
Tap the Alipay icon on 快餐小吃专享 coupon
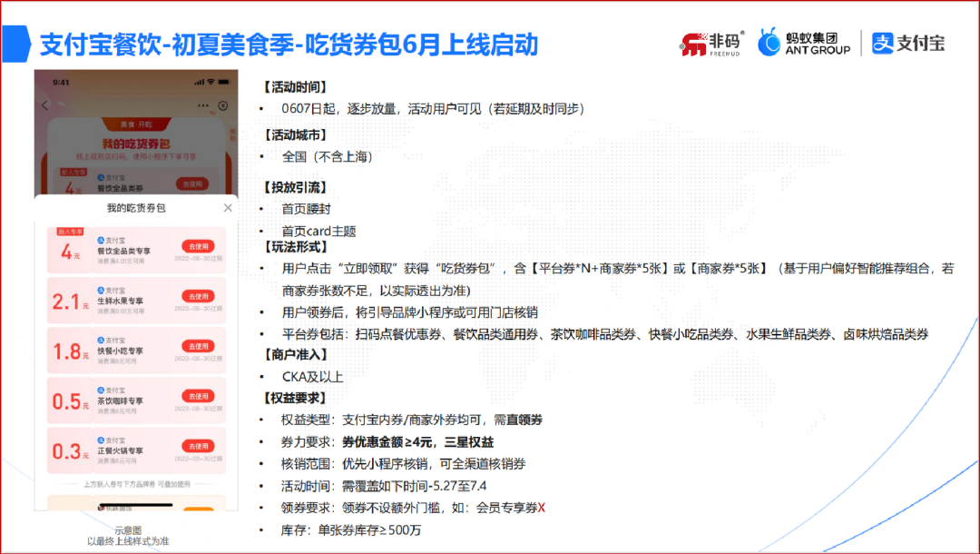coord(101,341)
